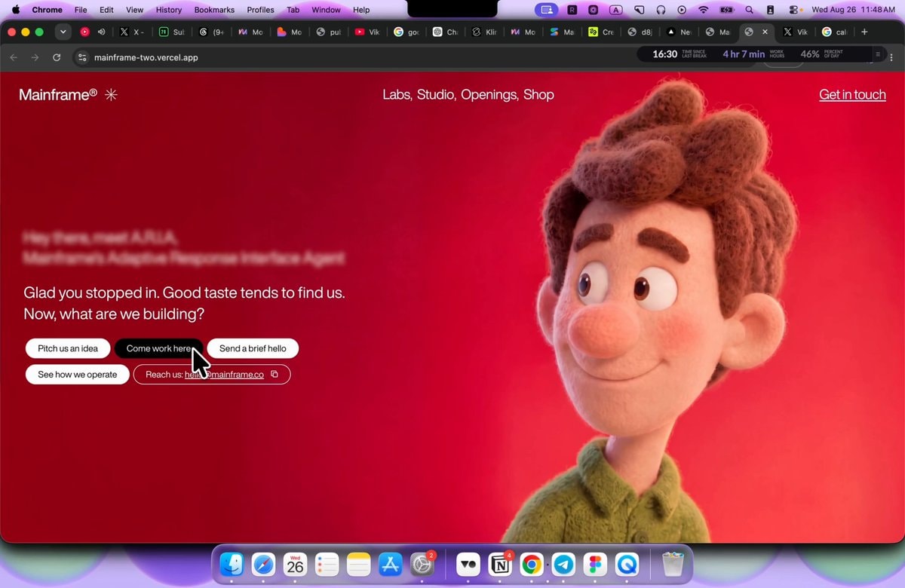Open Notes app in the dock
Image resolution: width=905 pixels, height=588 pixels.
358,564
